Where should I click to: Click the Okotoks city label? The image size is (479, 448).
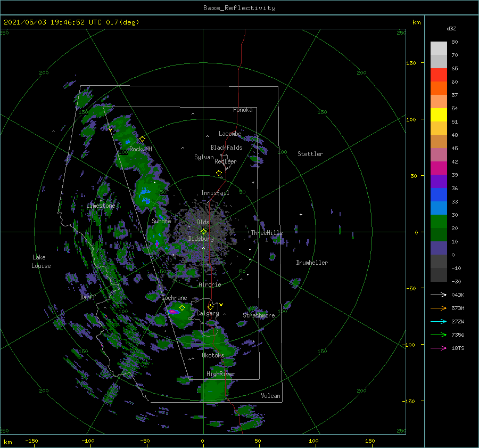(x=213, y=355)
